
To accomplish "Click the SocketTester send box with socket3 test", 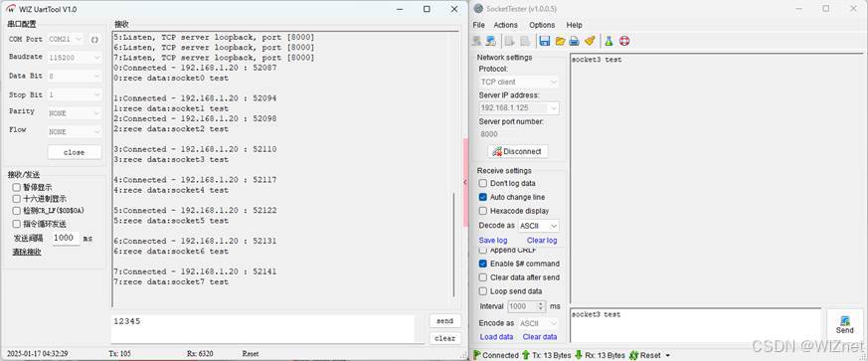I will (695, 325).
